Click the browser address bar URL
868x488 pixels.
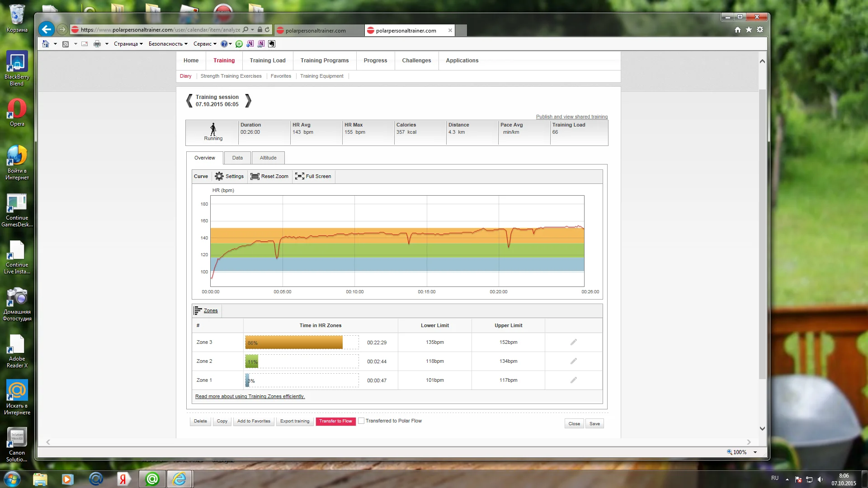click(x=160, y=30)
